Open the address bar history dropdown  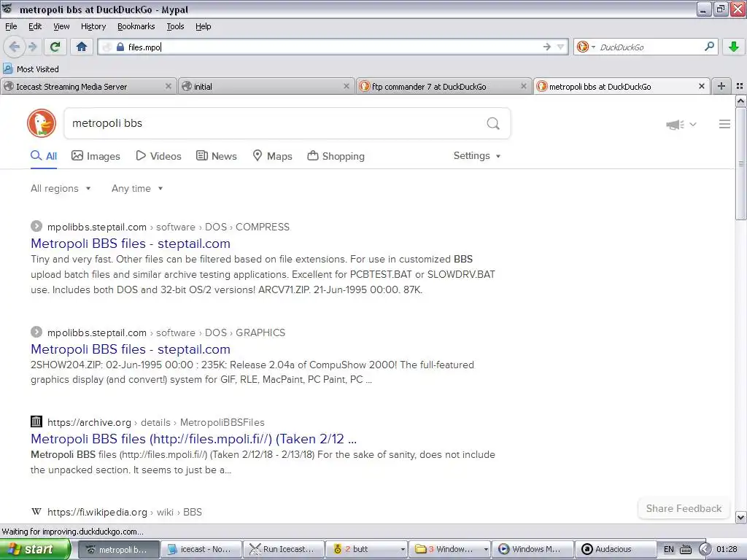click(x=561, y=47)
